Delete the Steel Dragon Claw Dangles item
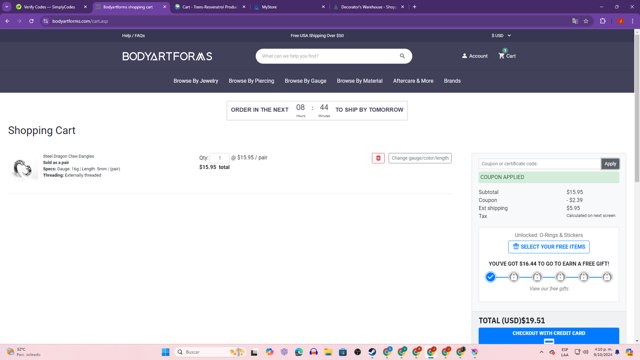Image resolution: width=640 pixels, height=360 pixels. point(378,158)
